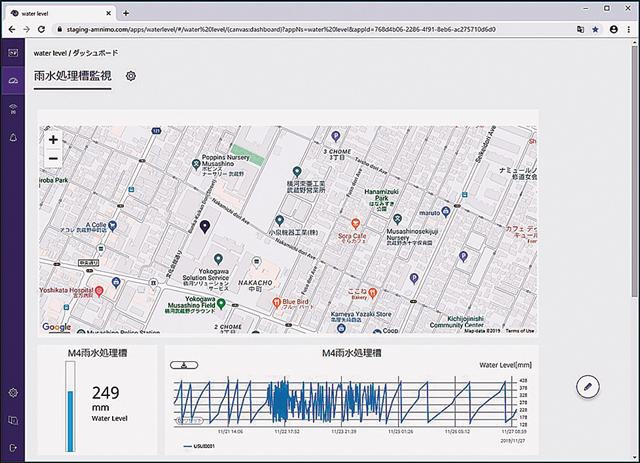Select the 雨水処理槽監視 dashboard tab
640x463 pixels.
coord(73,76)
